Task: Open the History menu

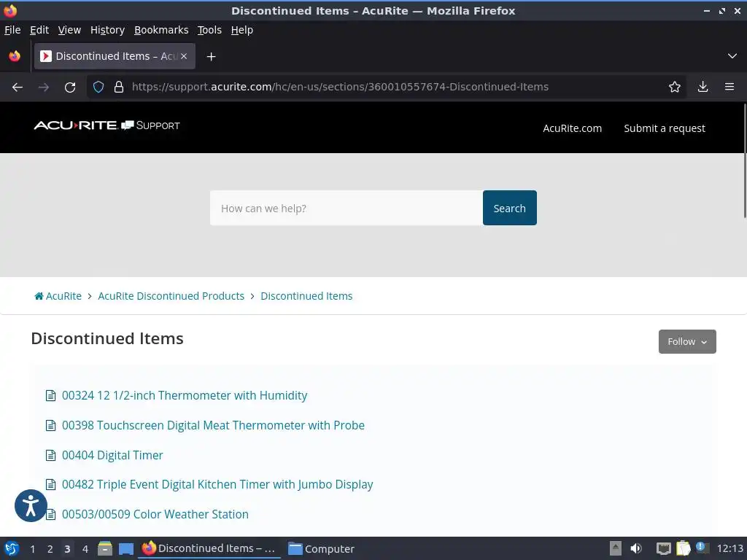Action: coord(108,30)
